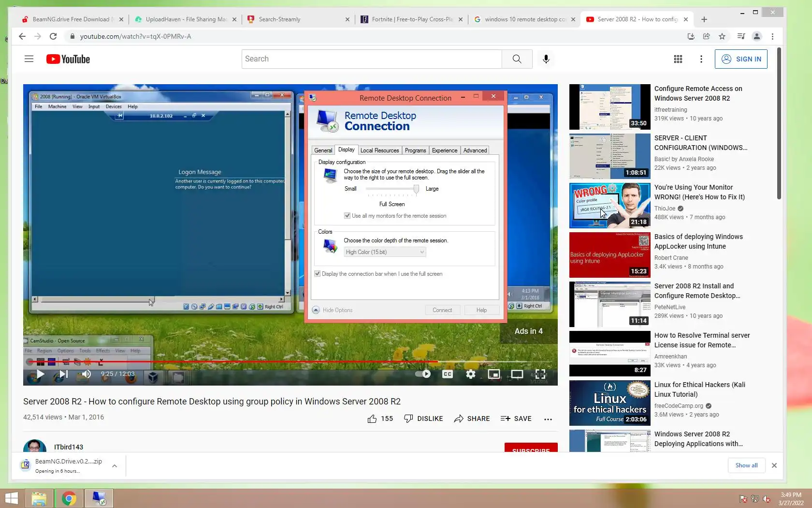Click the SIGN IN button
This screenshot has width=812, height=508.
741,59
